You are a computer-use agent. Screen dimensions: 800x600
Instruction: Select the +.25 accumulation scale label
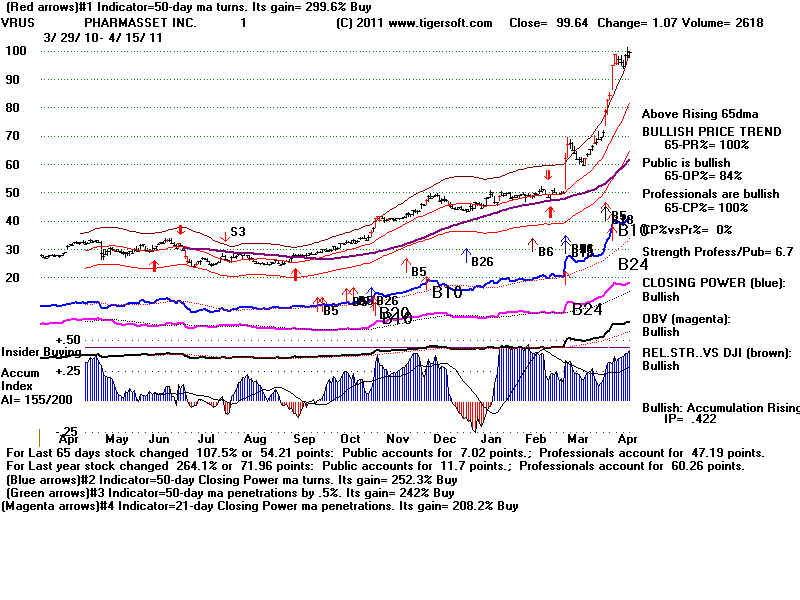pyautogui.click(x=68, y=371)
